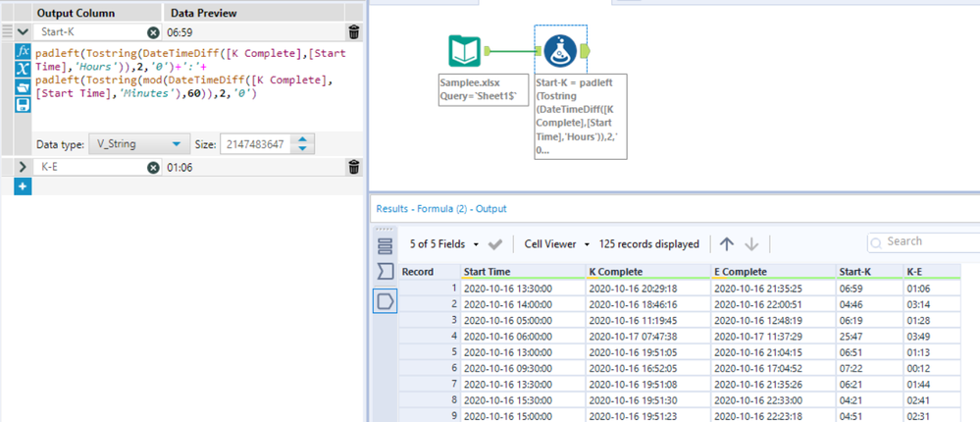Select E Complete cell 2020-10-16 22:33:00
Viewport: 980px width, 422px height.
773,400
